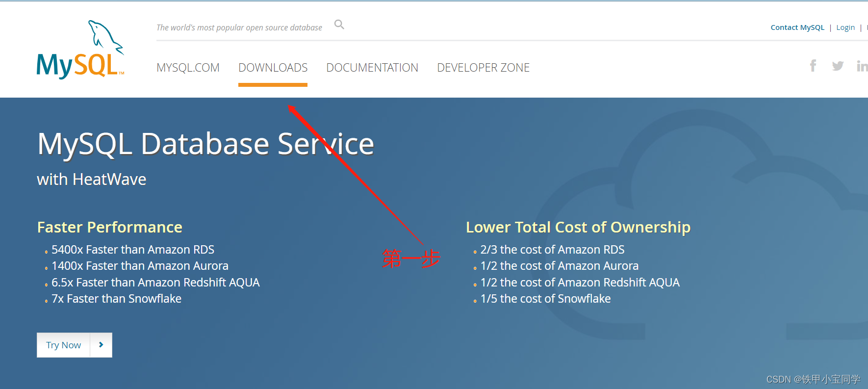Open the DOWNLOADS tab
This screenshot has height=389, width=868.
click(x=273, y=68)
